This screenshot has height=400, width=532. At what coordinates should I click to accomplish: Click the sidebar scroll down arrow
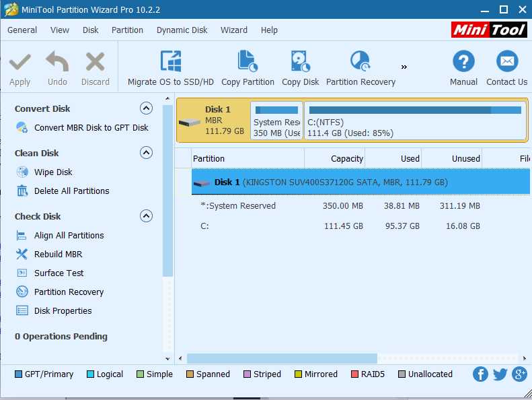point(167,358)
